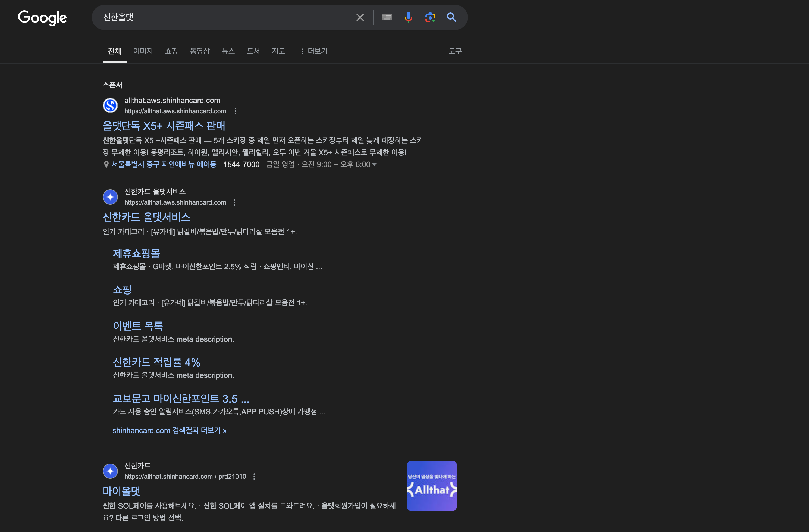
Task: Search by image with Lens icon
Action: pos(430,17)
